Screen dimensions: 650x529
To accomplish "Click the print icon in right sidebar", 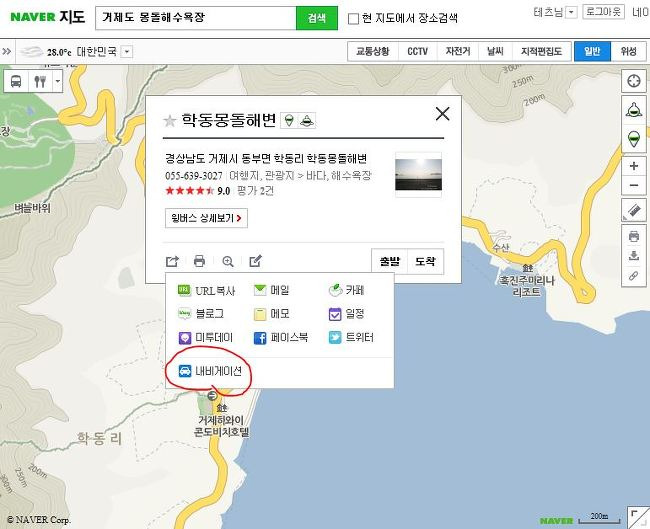I will (634, 236).
